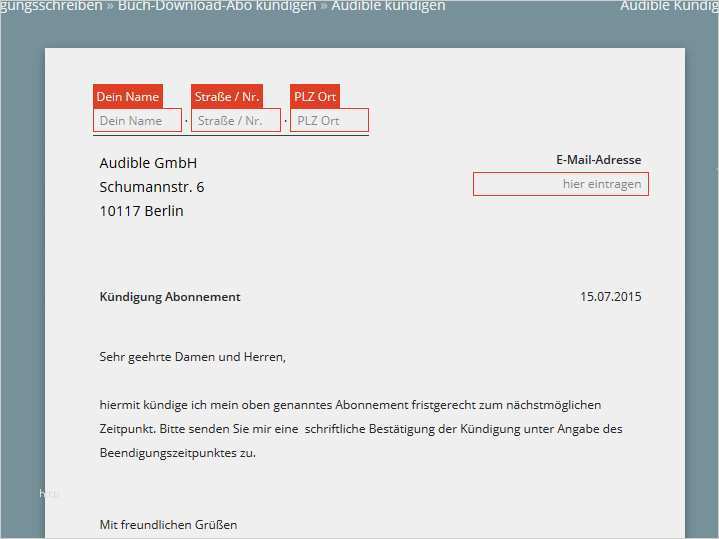The image size is (719, 539).
Task: Select the red 'PLZ Ort' label tag
Action: click(x=315, y=97)
